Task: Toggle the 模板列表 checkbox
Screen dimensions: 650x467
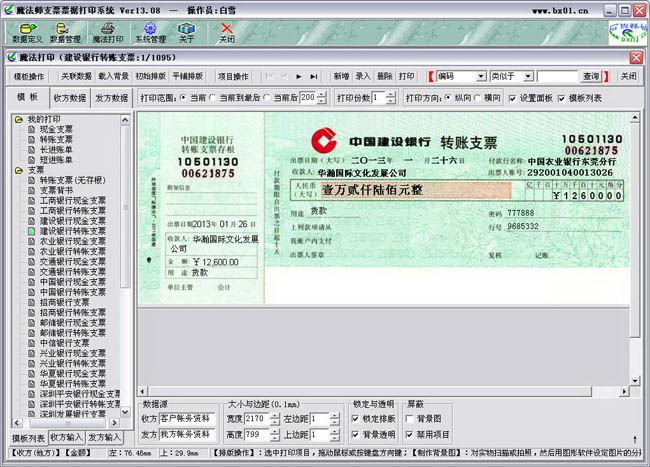Action: [x=562, y=99]
